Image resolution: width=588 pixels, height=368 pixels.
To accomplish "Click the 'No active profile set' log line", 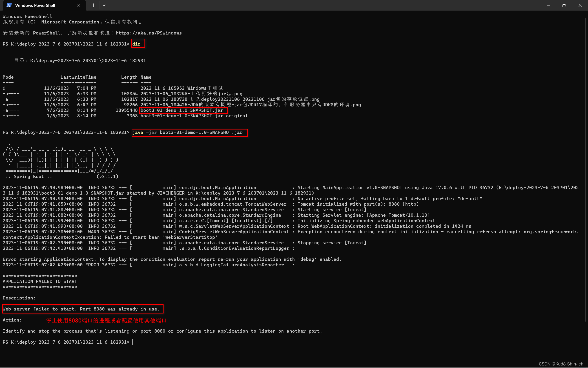I will tap(242, 198).
